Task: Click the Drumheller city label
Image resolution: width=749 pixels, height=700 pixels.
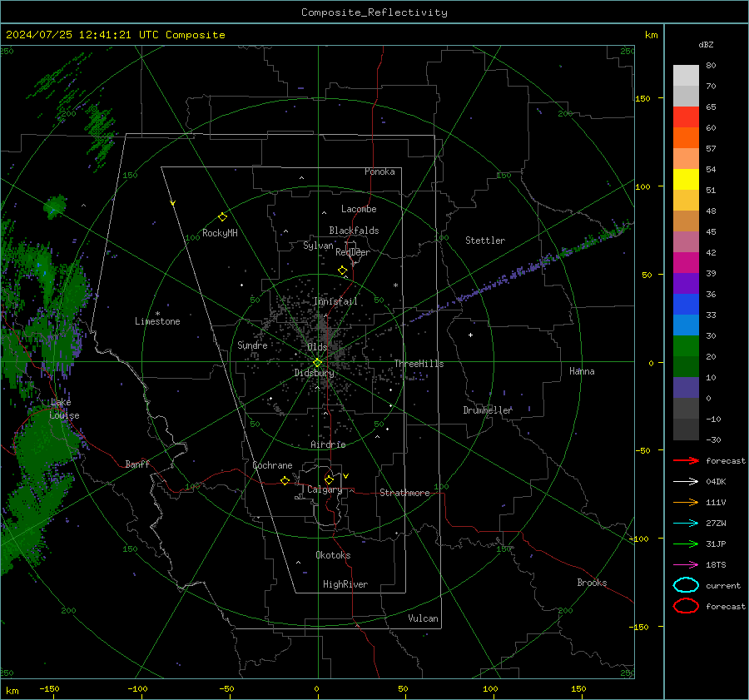Action: 488,410
